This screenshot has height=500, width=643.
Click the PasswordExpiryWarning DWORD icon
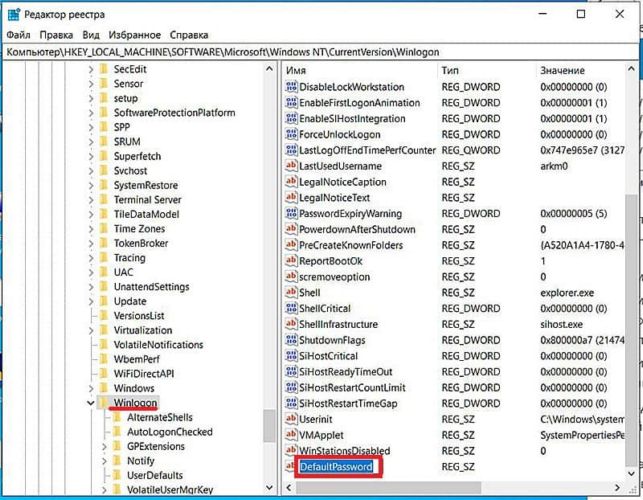point(291,213)
